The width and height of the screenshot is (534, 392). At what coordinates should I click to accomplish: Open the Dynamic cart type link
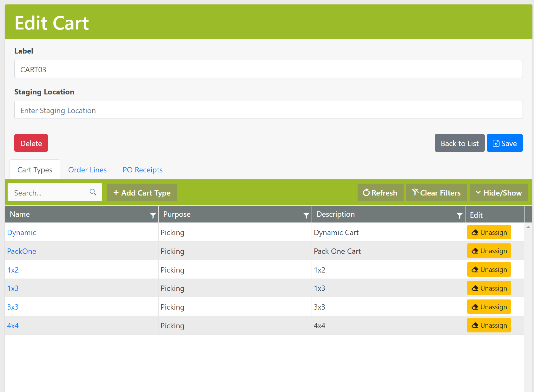[22, 233]
